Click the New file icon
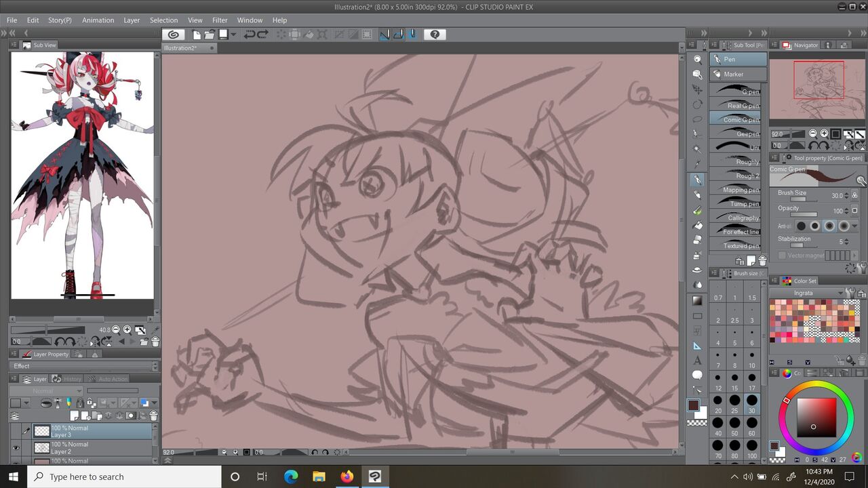The image size is (868, 488). point(197,34)
